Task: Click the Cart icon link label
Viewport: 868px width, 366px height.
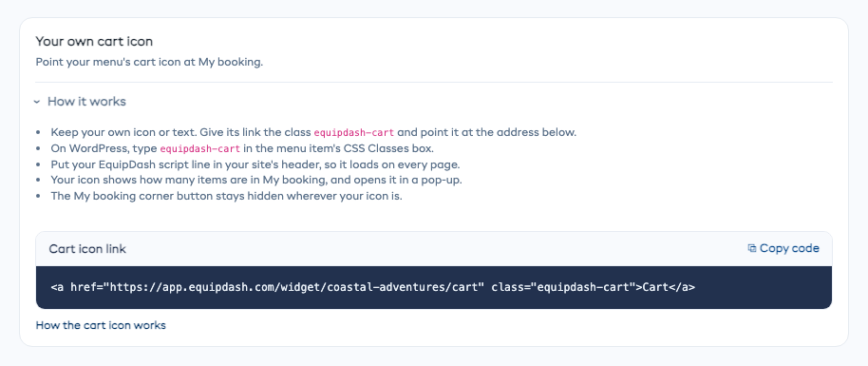Action: (87, 249)
